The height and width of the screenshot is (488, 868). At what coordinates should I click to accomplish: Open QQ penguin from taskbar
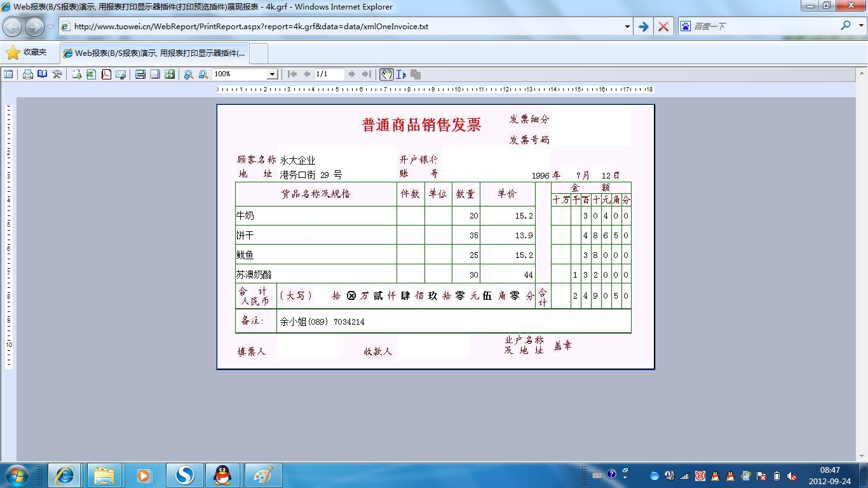click(x=222, y=475)
